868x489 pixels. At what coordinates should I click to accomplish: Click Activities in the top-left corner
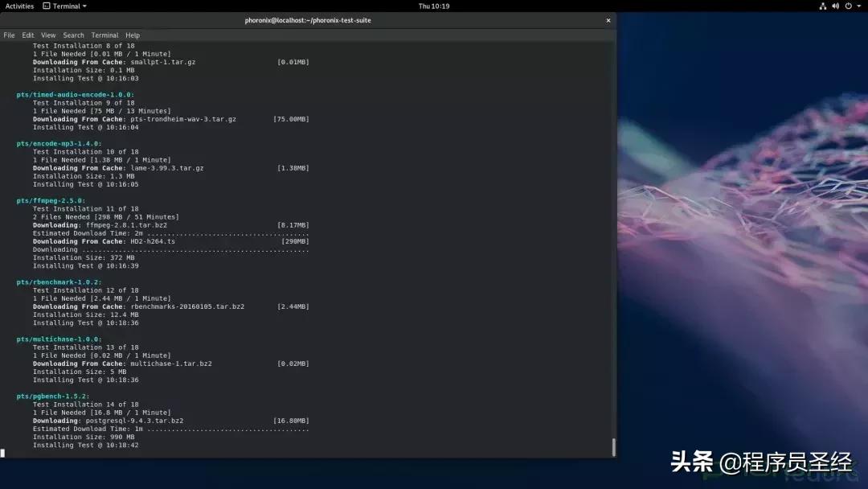pos(18,6)
